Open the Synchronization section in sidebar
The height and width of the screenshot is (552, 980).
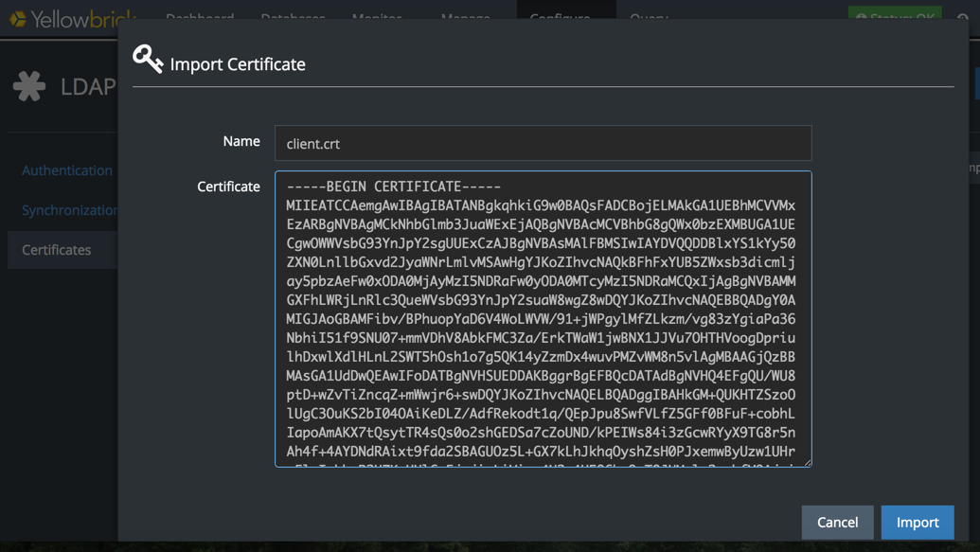69,210
